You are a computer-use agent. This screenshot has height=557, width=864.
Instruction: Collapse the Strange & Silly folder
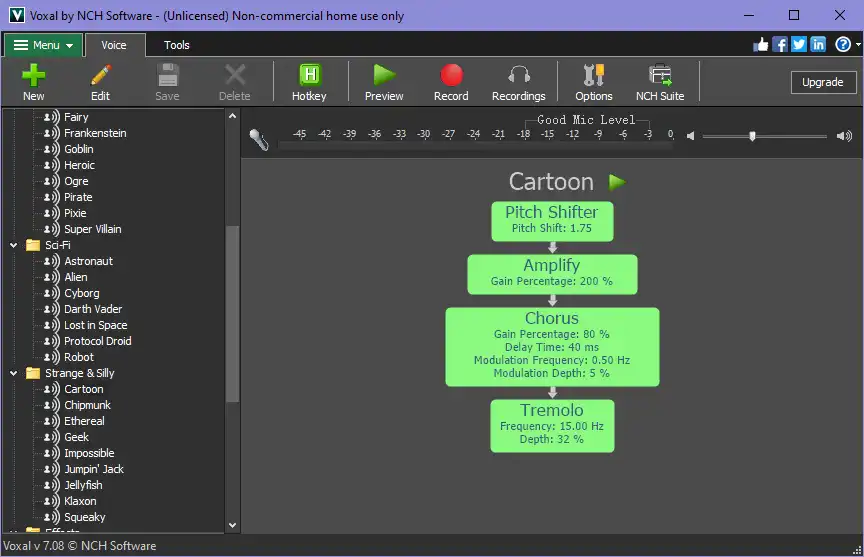(13, 373)
